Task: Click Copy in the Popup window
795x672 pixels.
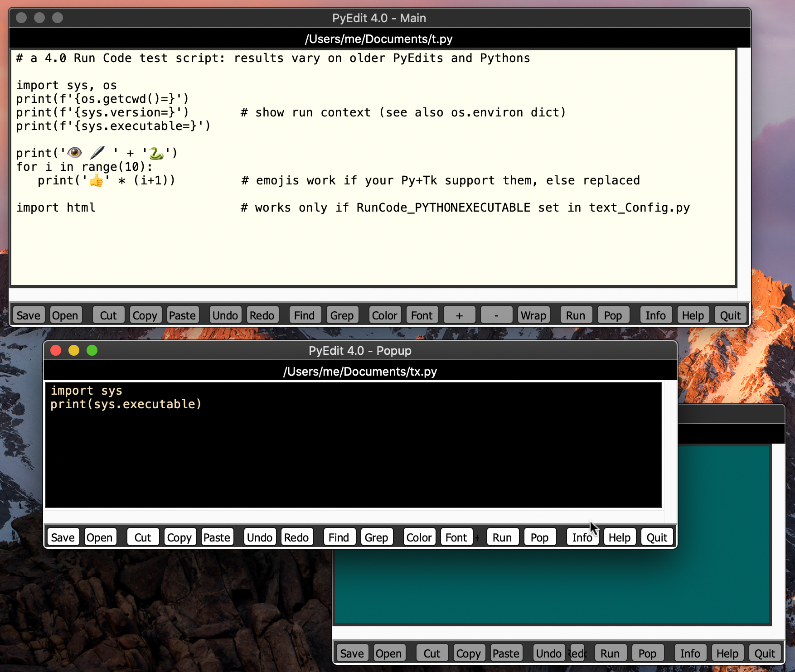Action: [179, 537]
